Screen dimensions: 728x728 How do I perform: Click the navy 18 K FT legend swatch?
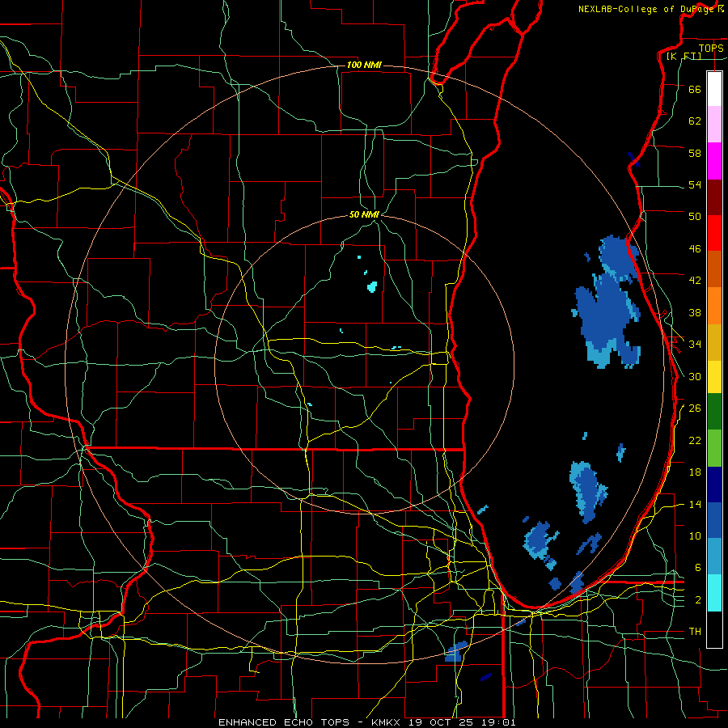714,485
